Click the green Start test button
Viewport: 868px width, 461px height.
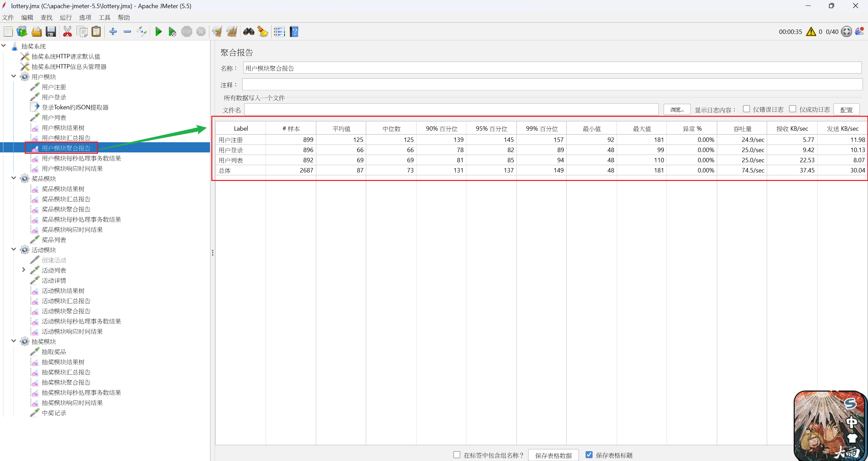158,32
